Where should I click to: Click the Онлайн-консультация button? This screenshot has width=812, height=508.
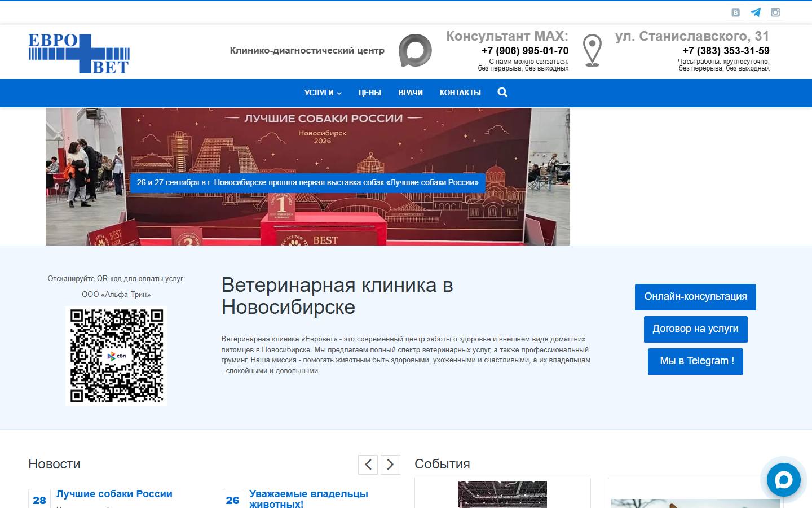tap(695, 297)
